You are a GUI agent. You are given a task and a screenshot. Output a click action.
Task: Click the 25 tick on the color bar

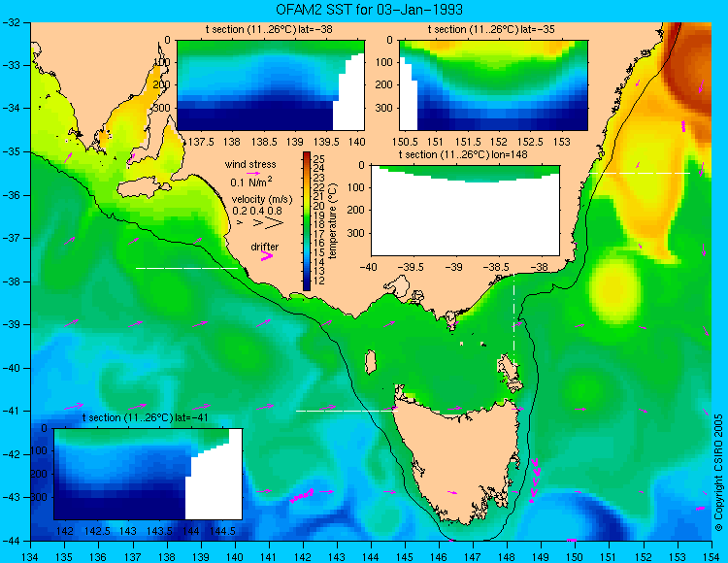pos(319,159)
